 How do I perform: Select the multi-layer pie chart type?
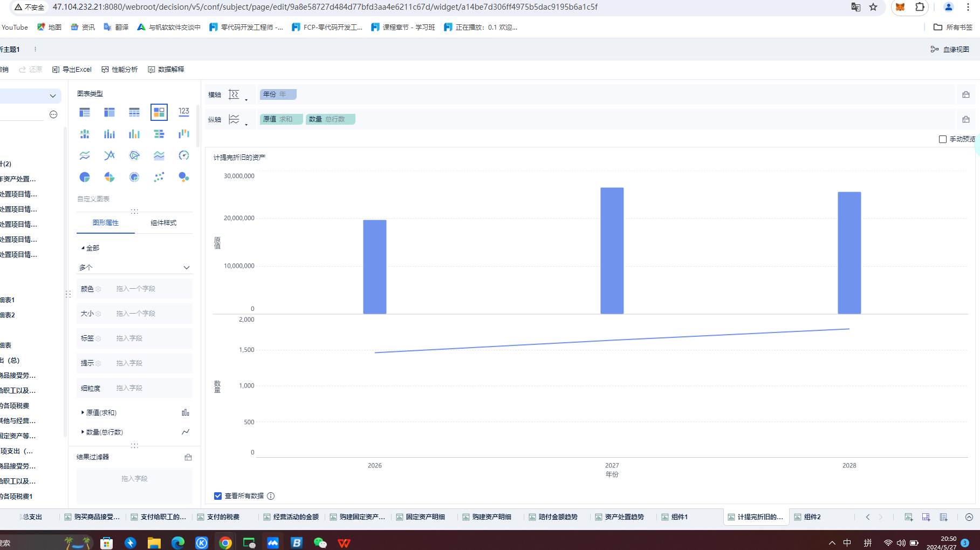pos(134,177)
